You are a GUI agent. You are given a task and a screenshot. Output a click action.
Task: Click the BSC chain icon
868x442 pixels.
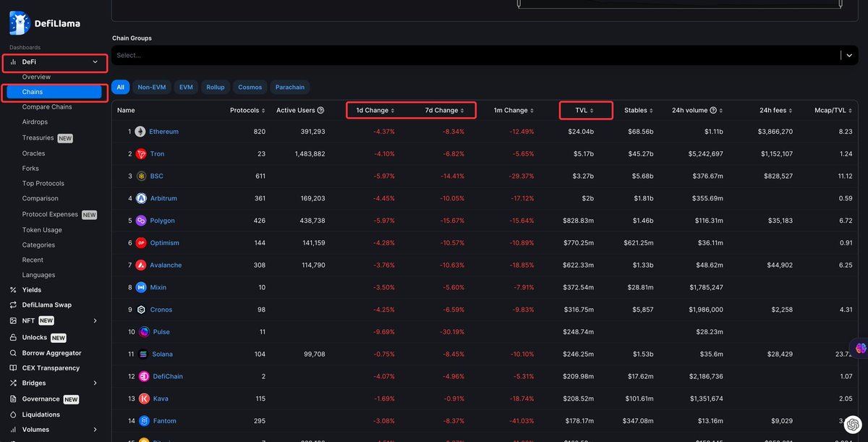tap(140, 176)
